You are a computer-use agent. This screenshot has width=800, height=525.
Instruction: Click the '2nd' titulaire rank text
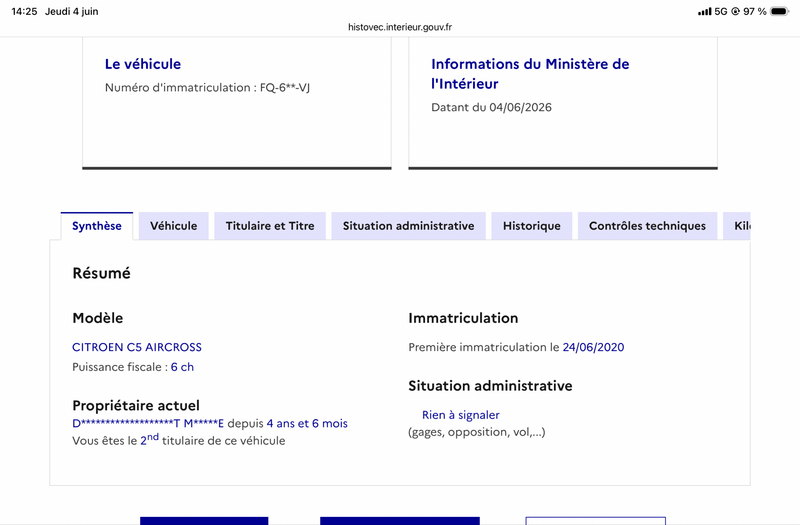(149, 439)
